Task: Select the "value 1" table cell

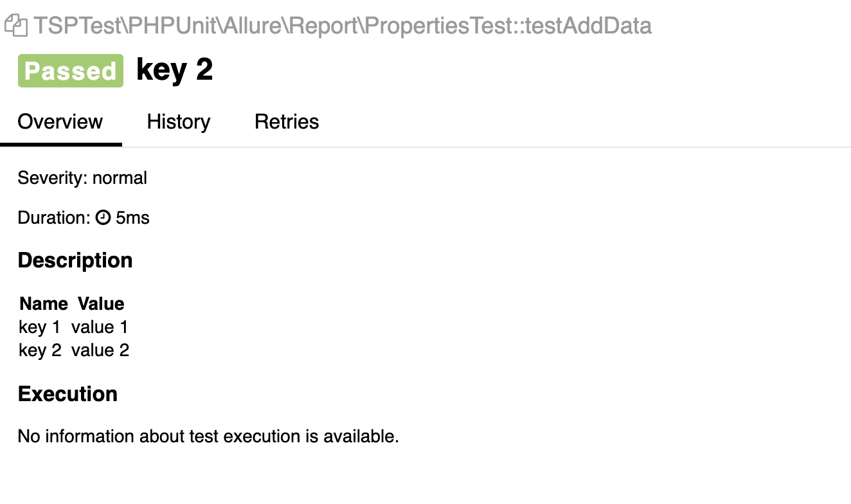Action: [x=100, y=327]
